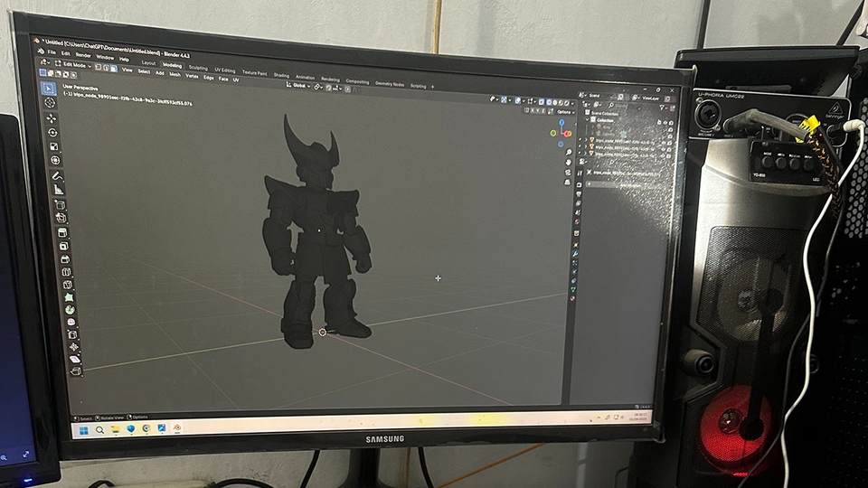
Task: Open the editor type dropdown in viewport header
Action: 45,62
